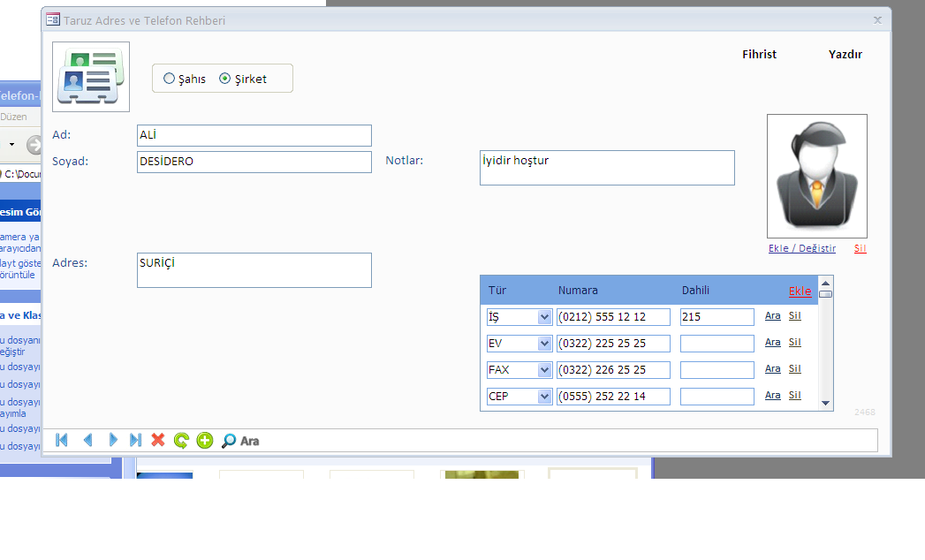This screenshot has width=925, height=560.
Task: Delete record with red X icon
Action: pyautogui.click(x=158, y=440)
